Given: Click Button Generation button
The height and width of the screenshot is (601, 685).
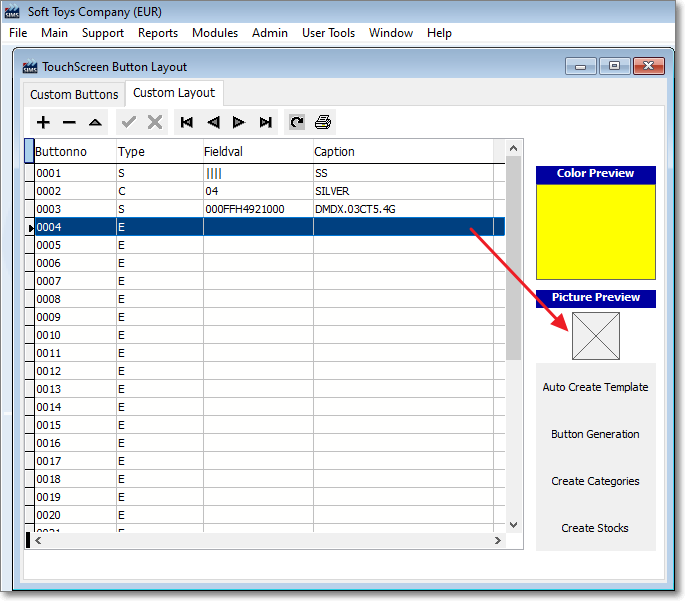Looking at the screenshot, I should tap(595, 434).
